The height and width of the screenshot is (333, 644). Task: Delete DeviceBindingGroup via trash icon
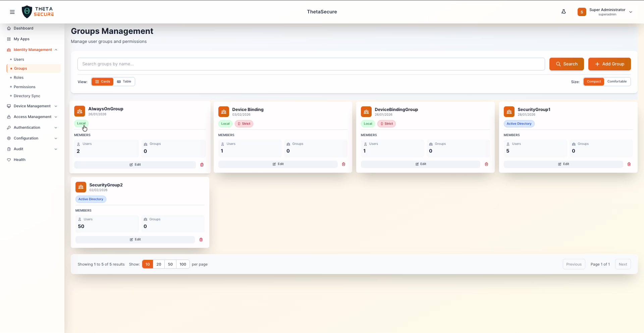click(x=486, y=164)
